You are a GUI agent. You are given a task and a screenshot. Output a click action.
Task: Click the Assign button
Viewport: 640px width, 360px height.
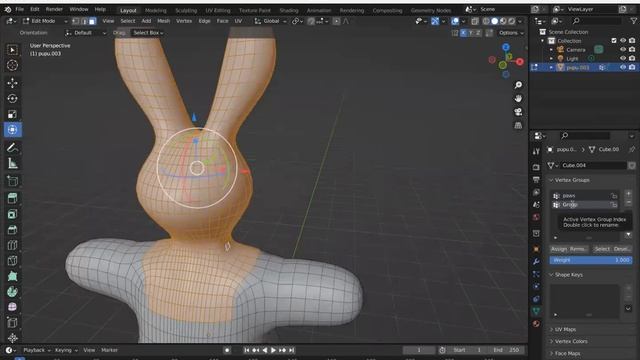(559, 249)
